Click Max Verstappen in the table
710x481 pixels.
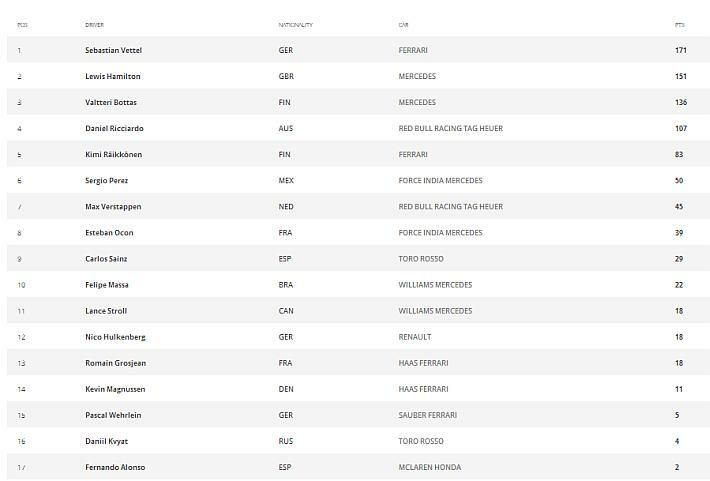click(113, 206)
